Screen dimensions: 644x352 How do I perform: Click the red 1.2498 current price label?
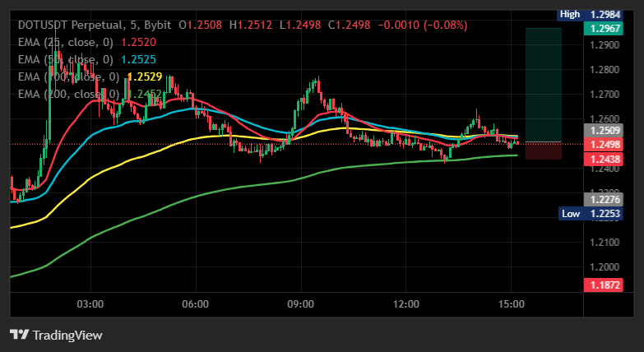click(x=604, y=144)
